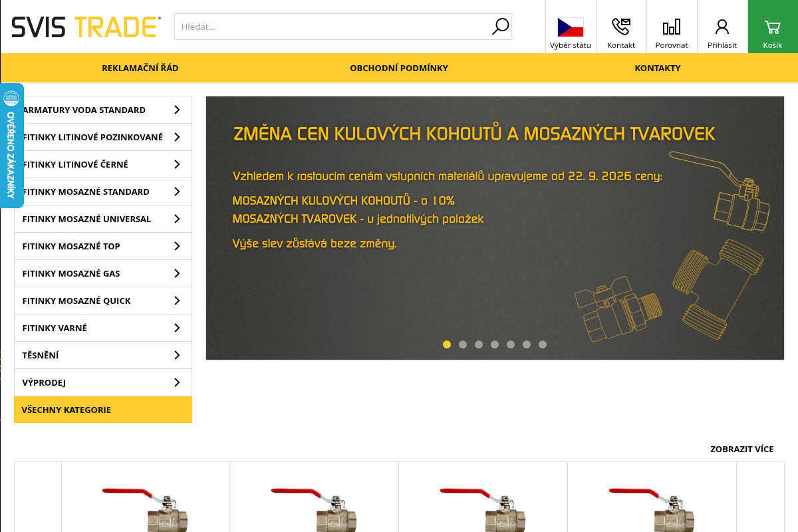The height and width of the screenshot is (532, 798).
Task: Open Reklamační řád menu item
Action: [140, 68]
